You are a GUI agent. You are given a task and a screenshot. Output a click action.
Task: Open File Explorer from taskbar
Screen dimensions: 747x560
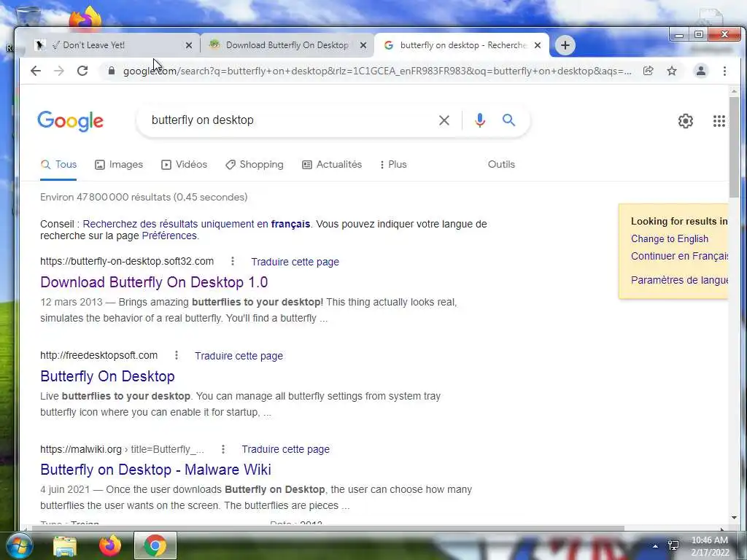[65, 545]
